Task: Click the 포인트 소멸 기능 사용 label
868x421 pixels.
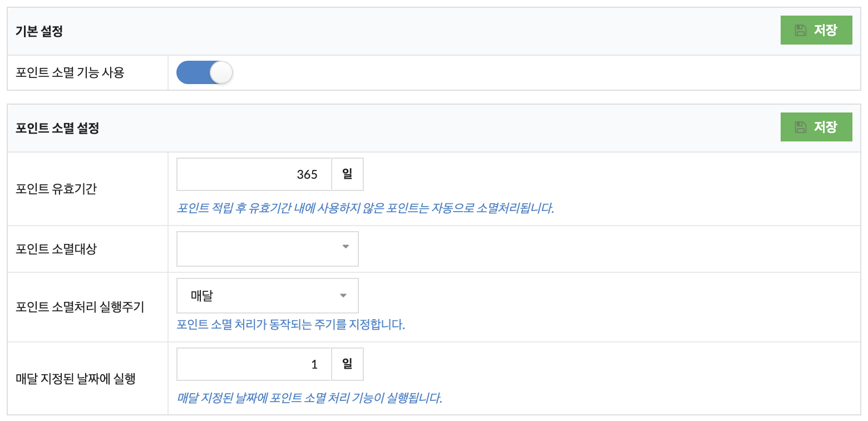Action: pos(70,72)
